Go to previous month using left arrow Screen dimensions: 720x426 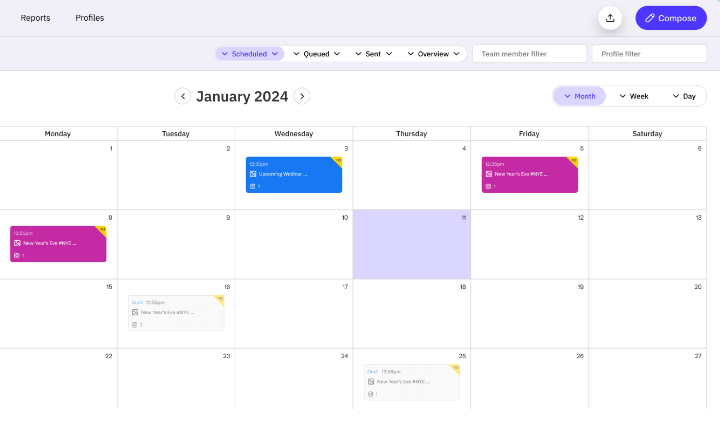click(182, 96)
